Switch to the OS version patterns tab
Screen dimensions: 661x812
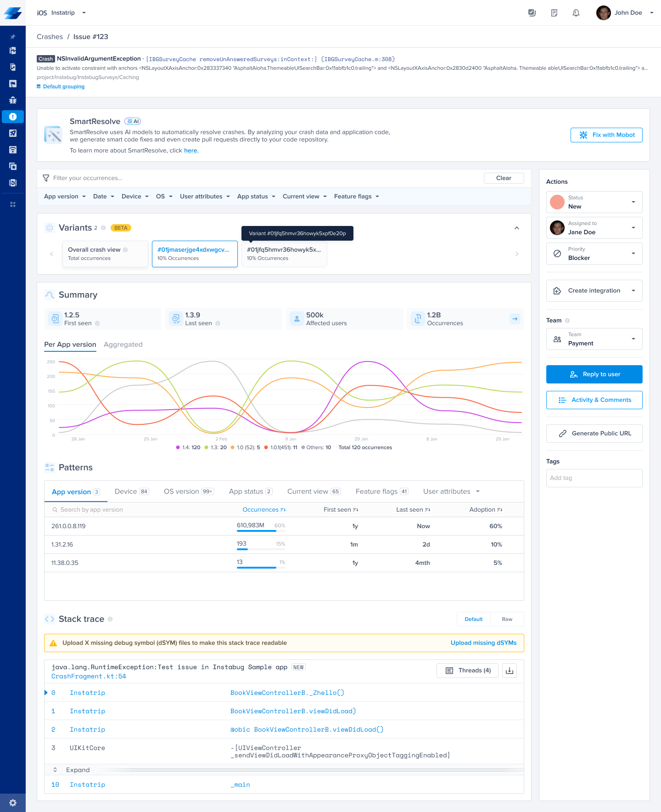[189, 491]
